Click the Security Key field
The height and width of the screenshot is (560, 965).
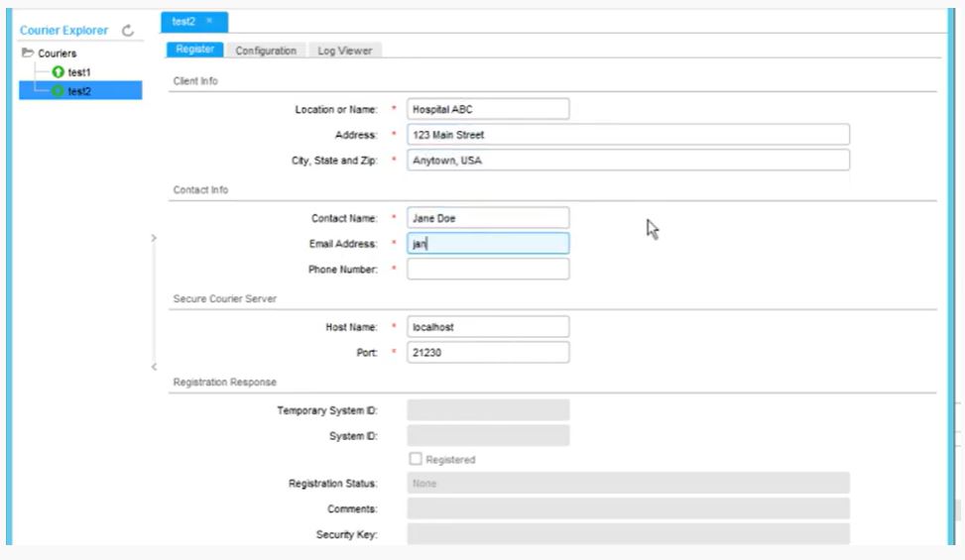(629, 533)
